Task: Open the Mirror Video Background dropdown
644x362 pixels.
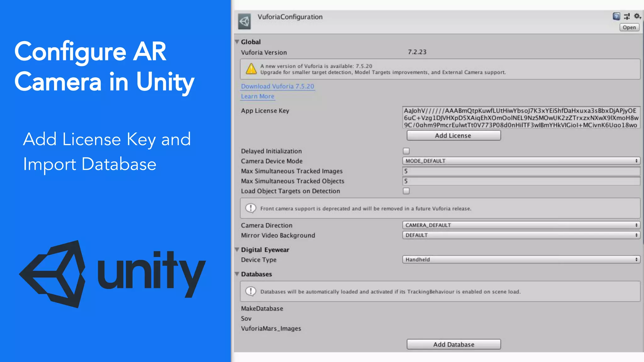Action: coord(521,235)
